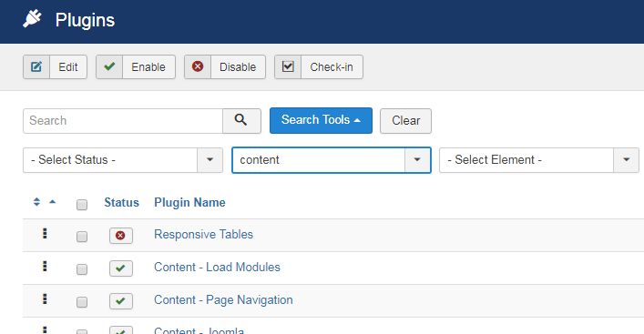Enable Responsive Tables via red status icon
Screen dimensions: 644x334
pyautogui.click(x=121, y=236)
